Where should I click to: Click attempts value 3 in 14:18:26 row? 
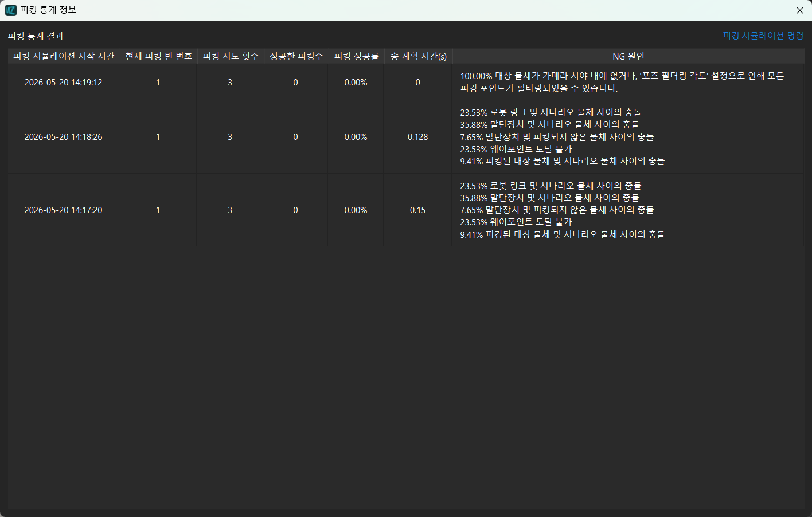tap(230, 137)
